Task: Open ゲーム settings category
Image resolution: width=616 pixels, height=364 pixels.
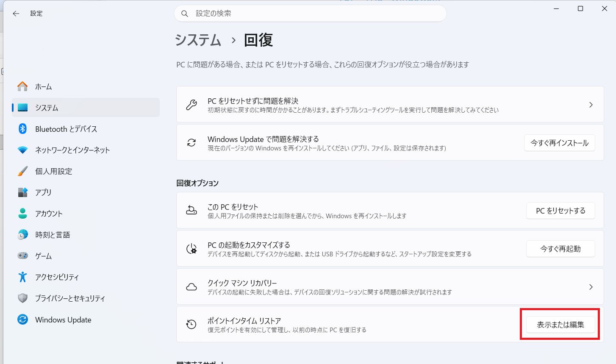Action: pos(86,256)
